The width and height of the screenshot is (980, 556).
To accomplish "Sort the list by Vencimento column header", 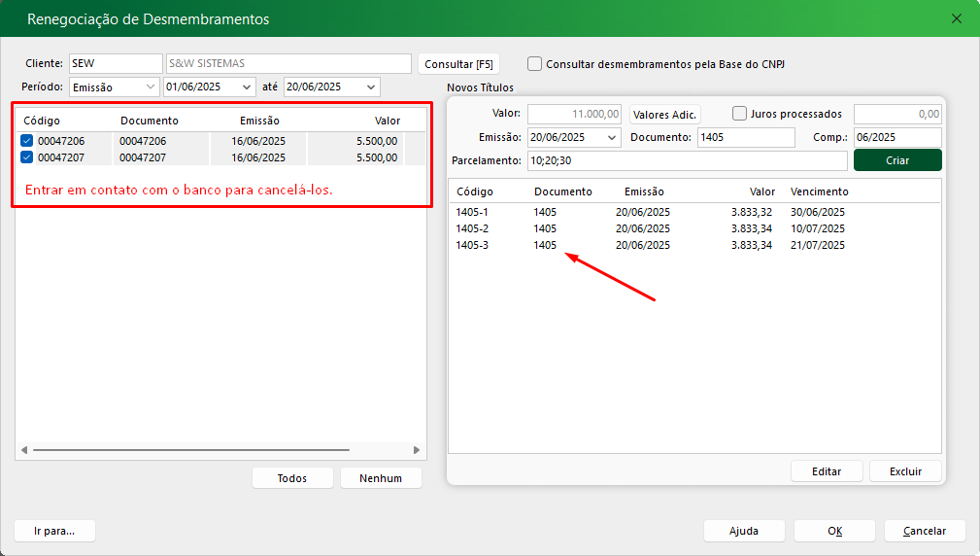I will [819, 192].
